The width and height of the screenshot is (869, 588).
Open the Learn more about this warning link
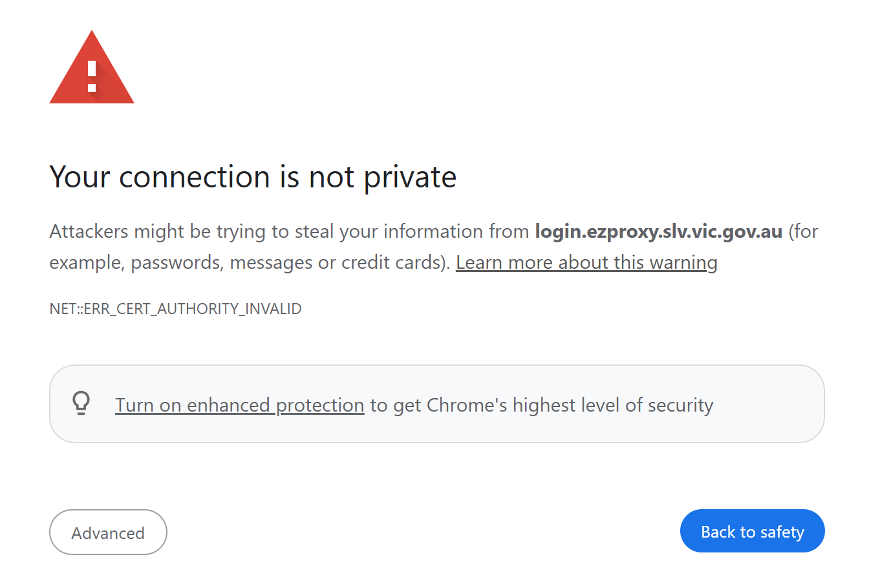tap(586, 262)
